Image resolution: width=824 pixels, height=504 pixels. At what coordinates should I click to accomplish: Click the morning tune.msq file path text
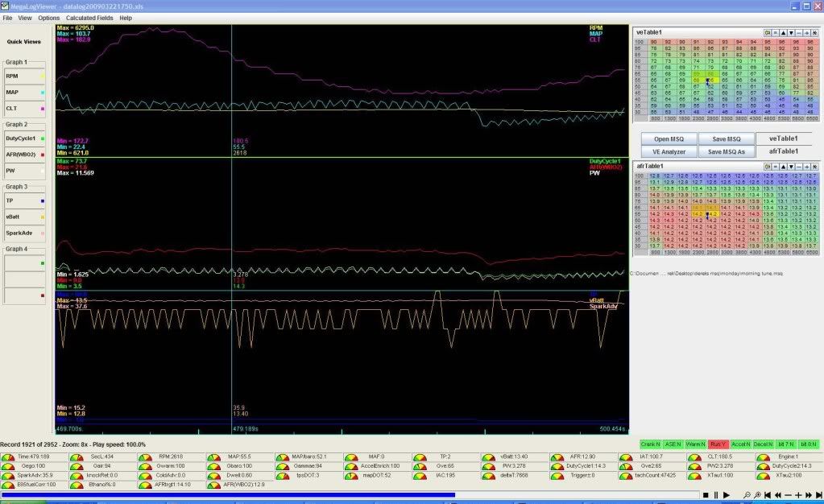(707, 274)
